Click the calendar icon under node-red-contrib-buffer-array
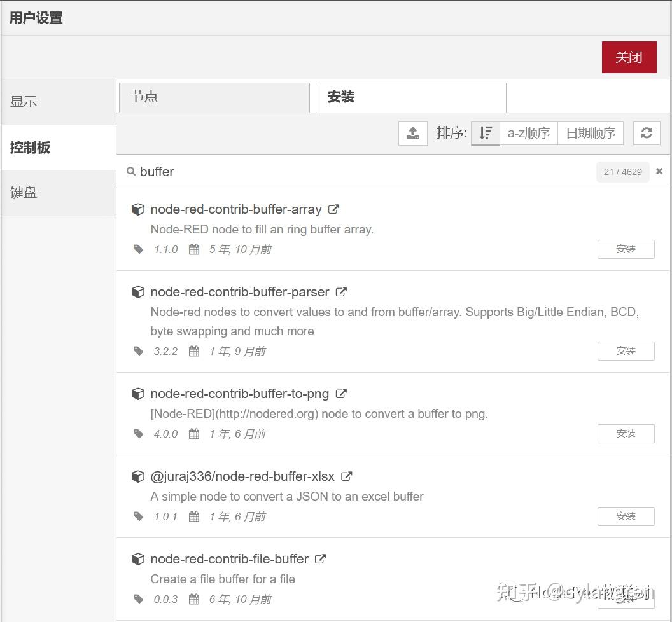This screenshot has width=672, height=622. coord(193,249)
